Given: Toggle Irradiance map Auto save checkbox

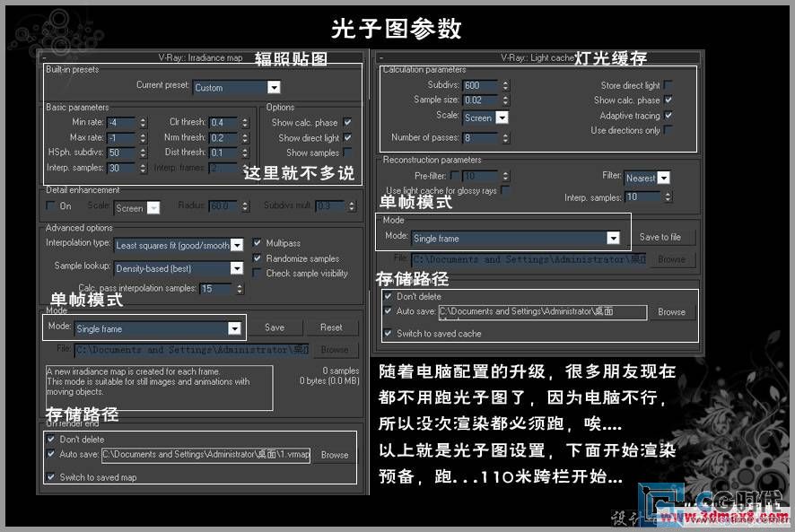Looking at the screenshot, I should (x=51, y=454).
